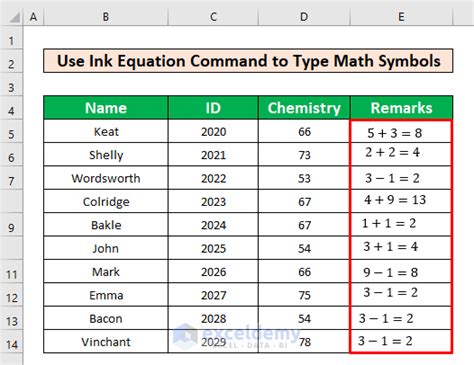Select row 6 header
The image size is (474, 365).
11,155
